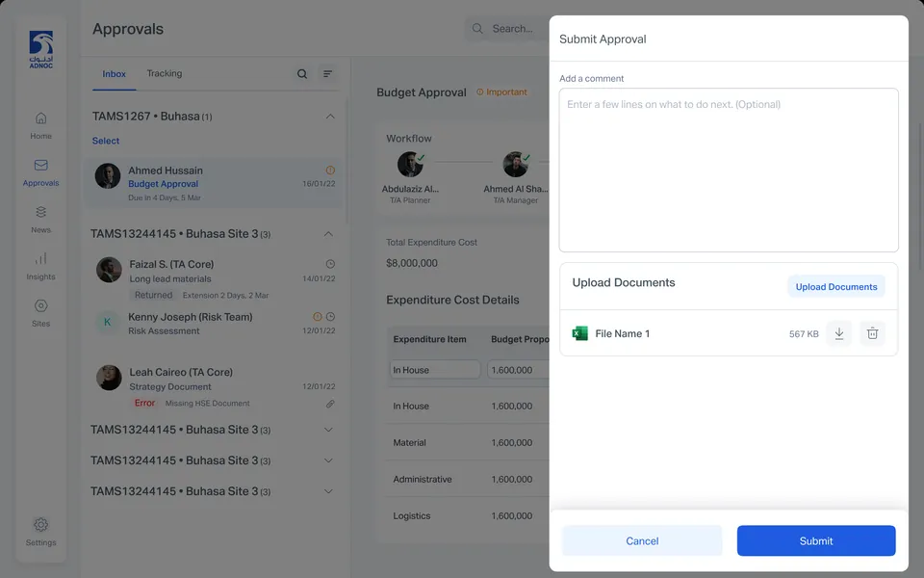Click the ADNOC logo

41,49
